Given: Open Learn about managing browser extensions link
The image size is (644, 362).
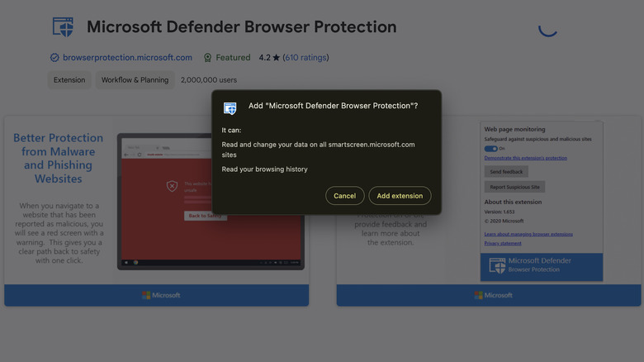Looking at the screenshot, I should point(528,234).
